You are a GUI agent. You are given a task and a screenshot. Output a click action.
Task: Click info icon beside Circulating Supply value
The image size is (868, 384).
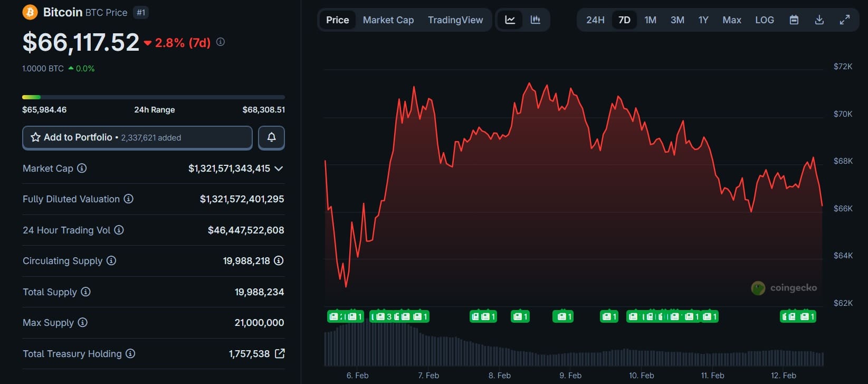pyautogui.click(x=279, y=260)
